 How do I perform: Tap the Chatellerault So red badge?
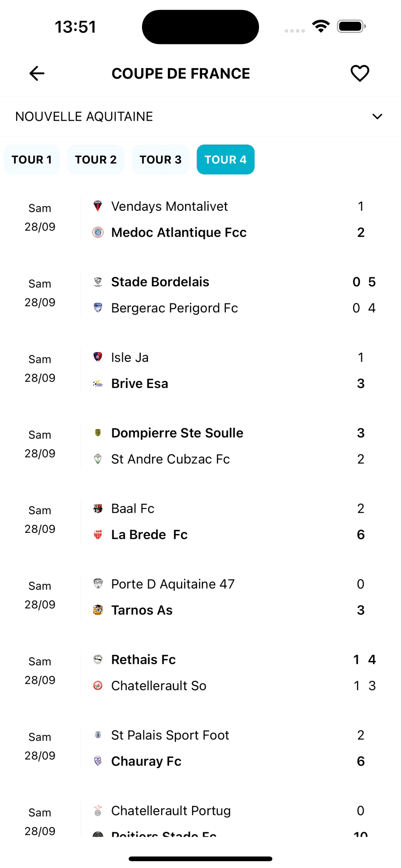(x=98, y=686)
